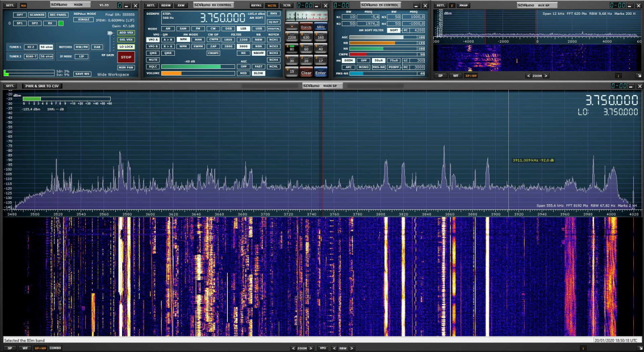
Task: Click the N1 BW field showing 10
Action: pyautogui.click(x=349, y=17)
